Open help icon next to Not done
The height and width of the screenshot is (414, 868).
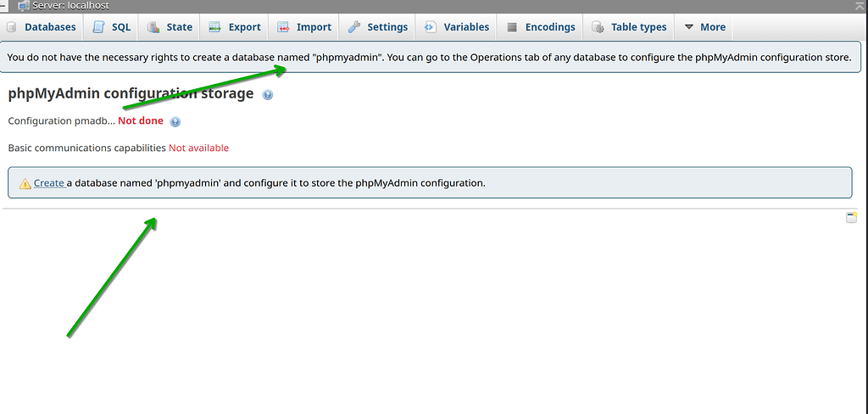tap(175, 122)
